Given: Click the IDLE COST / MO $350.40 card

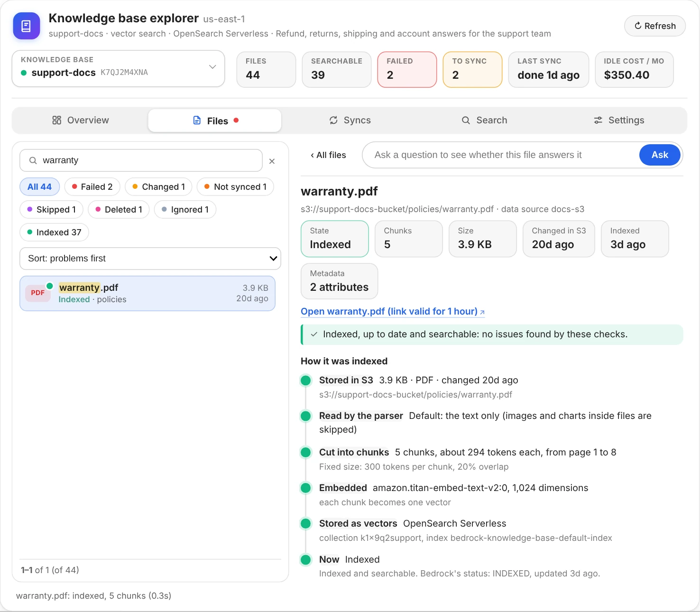Looking at the screenshot, I should [x=634, y=70].
